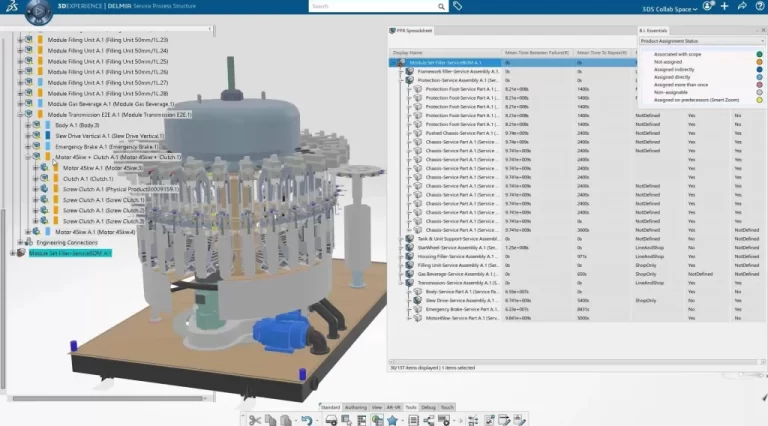Open the Tools toolbar tab
Screen dimensions: 768x426
coord(410,407)
